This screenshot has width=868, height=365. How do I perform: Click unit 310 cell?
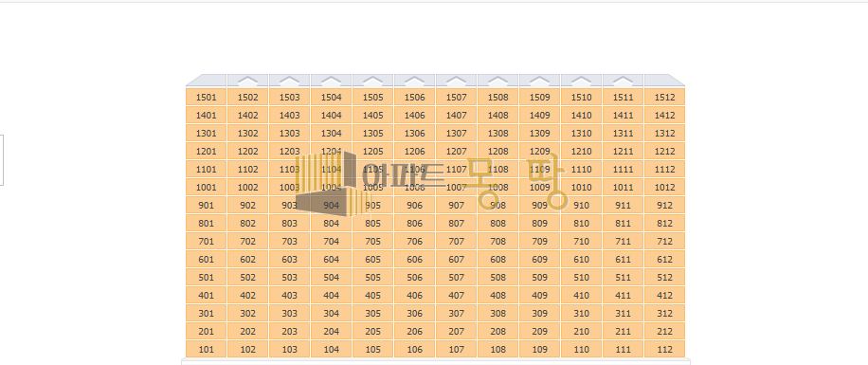click(x=581, y=314)
